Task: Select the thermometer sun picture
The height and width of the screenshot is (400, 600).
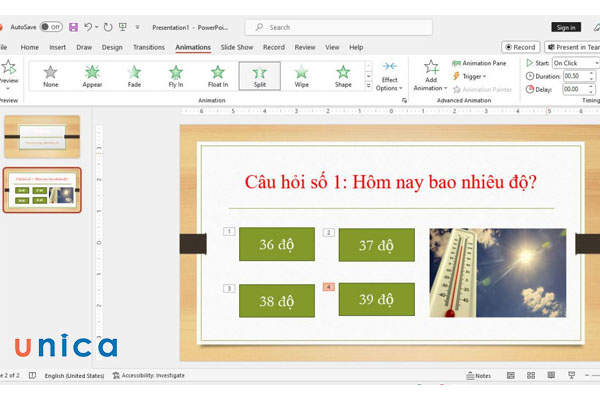Action: (x=497, y=273)
